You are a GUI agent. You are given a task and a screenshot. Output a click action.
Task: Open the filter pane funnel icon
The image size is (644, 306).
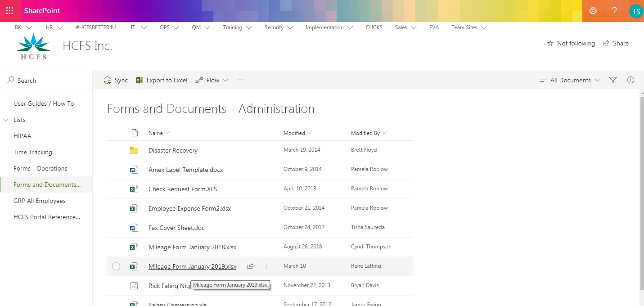point(612,80)
